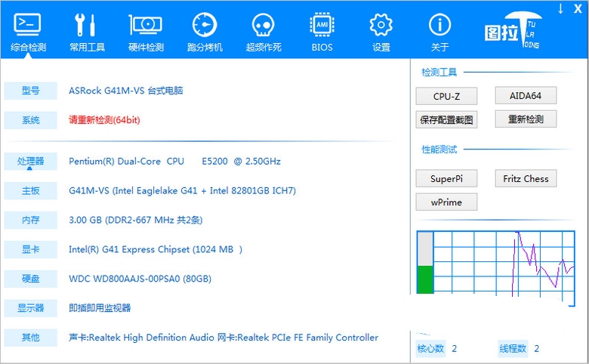Click the 显卡 label
The width and height of the screenshot is (589, 364).
click(30, 249)
